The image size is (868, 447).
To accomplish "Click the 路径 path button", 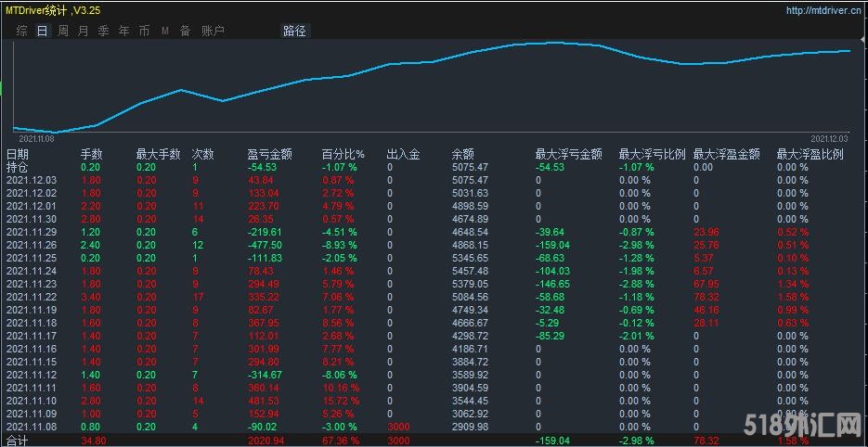I will click(294, 31).
